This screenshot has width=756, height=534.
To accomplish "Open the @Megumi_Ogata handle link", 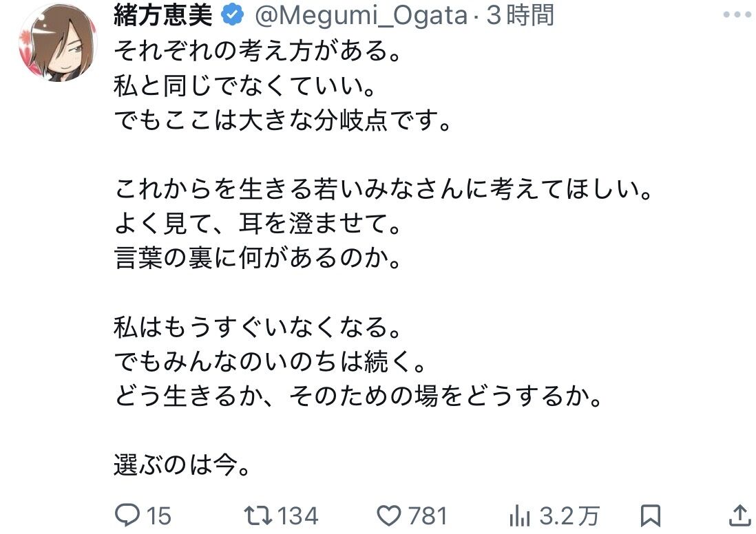I will click(361, 15).
